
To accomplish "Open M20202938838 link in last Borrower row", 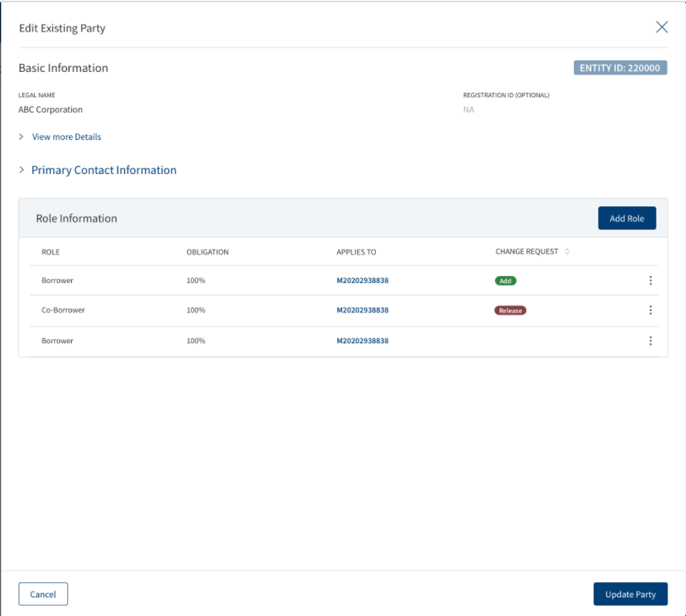I will point(362,341).
